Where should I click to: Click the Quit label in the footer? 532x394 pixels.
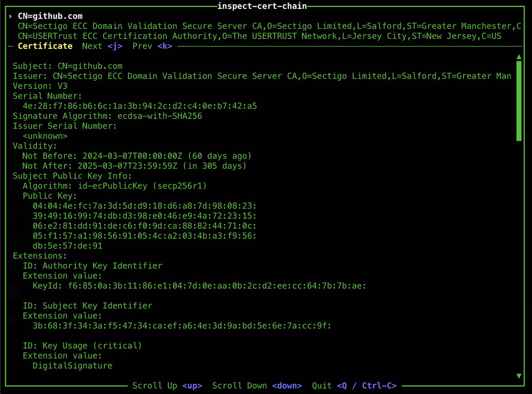[x=322, y=386]
